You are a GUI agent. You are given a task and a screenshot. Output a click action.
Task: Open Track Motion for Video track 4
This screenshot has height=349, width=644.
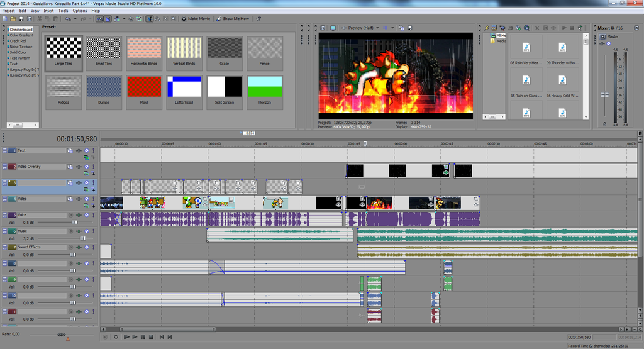point(70,199)
